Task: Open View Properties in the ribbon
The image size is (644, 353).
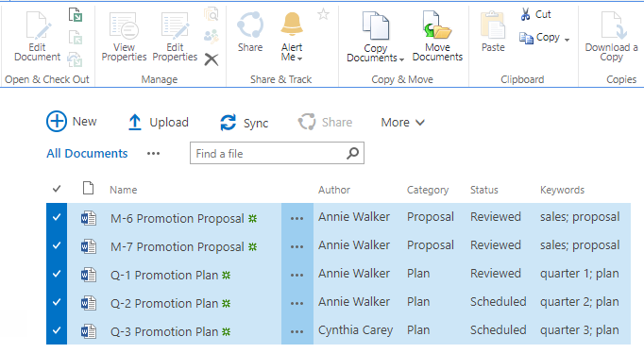Action: (x=124, y=36)
